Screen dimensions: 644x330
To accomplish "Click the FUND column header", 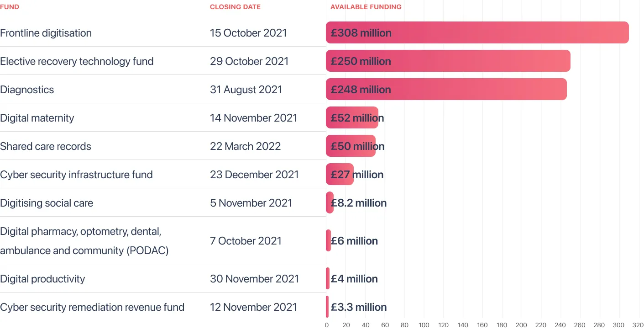I will [10, 7].
